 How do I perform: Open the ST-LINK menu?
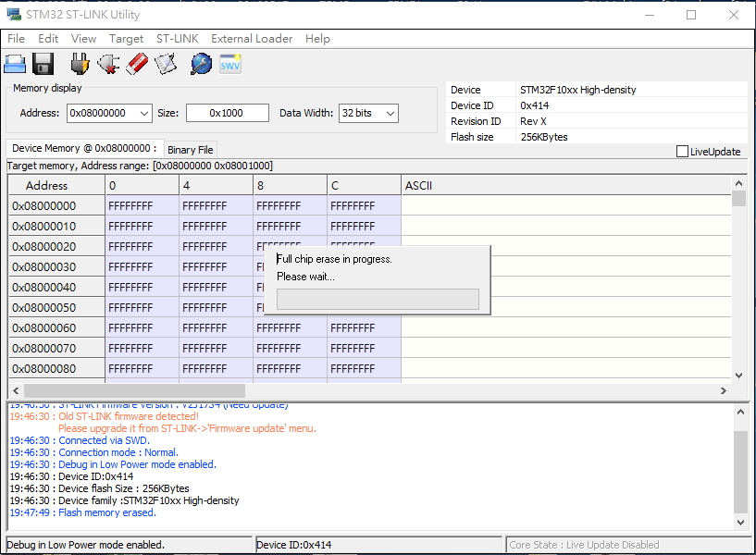tap(177, 39)
